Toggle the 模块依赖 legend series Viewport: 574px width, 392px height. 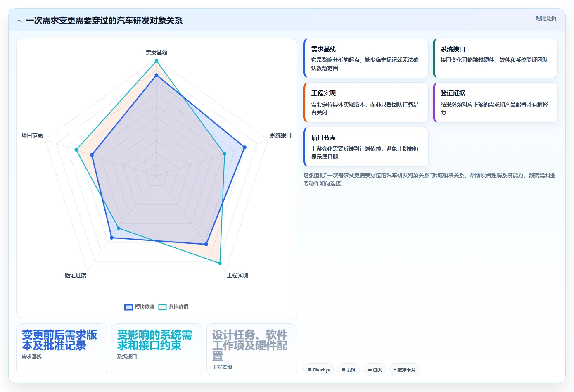point(140,307)
